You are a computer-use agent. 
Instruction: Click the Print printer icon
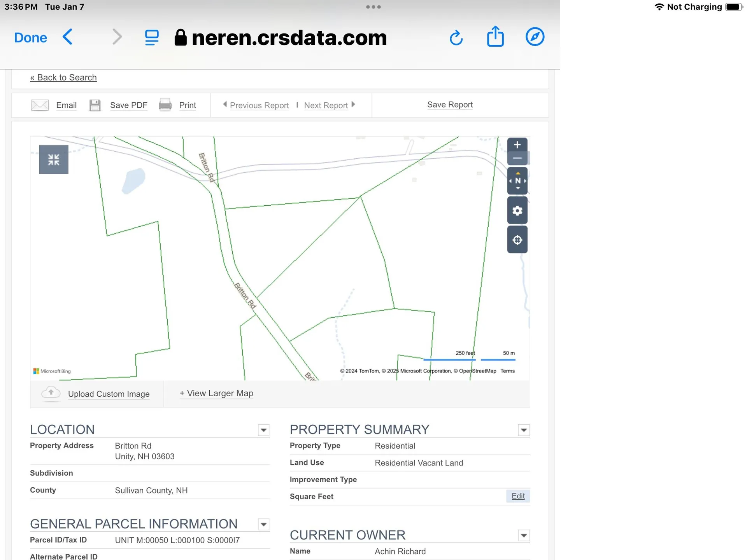(165, 105)
